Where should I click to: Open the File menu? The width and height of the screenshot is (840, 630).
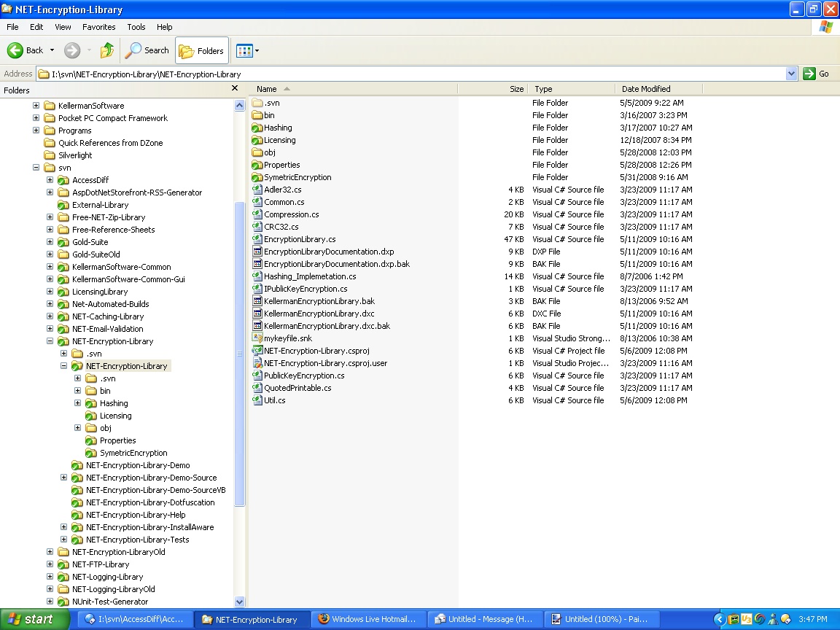click(12, 27)
